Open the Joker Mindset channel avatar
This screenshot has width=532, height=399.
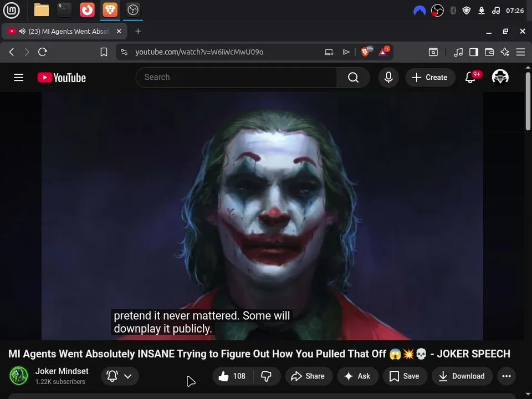pyautogui.click(x=19, y=376)
